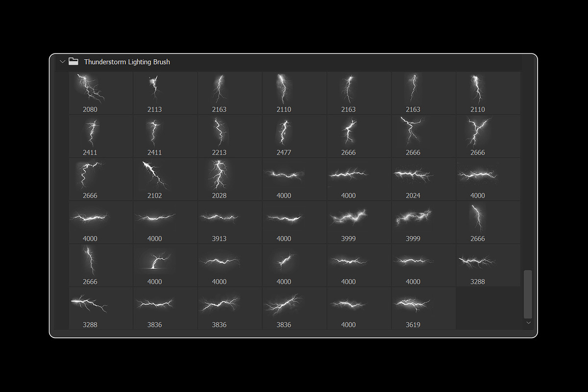Select the 3913 horizontal lightning brush

tap(230, 222)
